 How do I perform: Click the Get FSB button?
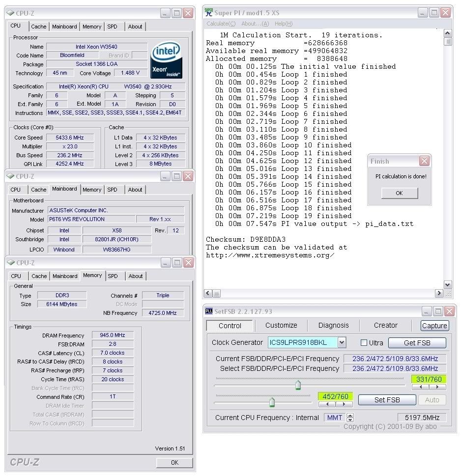[x=417, y=343]
